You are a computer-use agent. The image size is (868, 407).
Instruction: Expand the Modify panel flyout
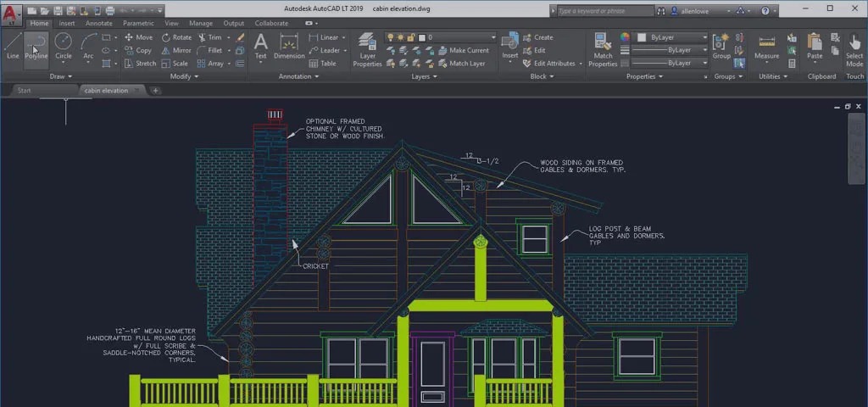[184, 76]
